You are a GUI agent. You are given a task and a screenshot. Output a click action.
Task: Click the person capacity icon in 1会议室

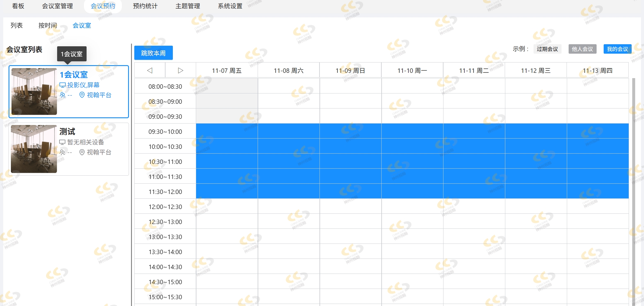click(x=62, y=95)
